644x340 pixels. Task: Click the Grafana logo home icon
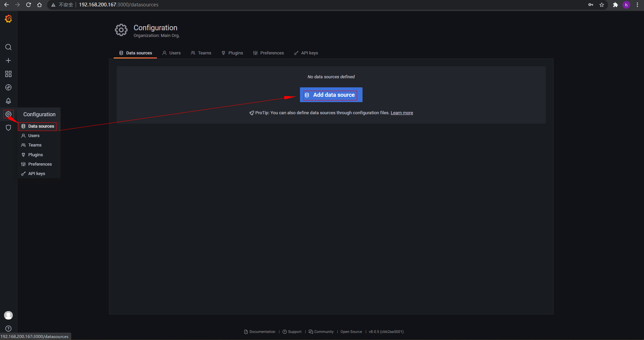pyautogui.click(x=8, y=19)
